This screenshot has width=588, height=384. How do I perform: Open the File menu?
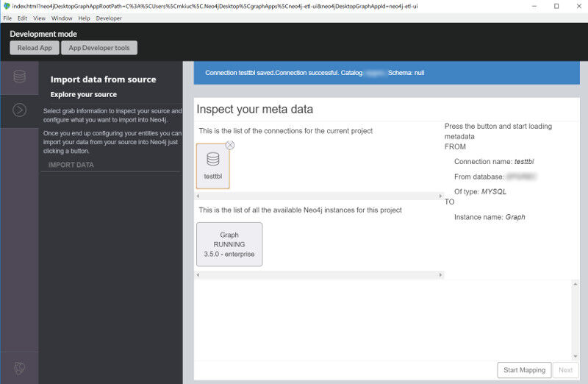7,18
